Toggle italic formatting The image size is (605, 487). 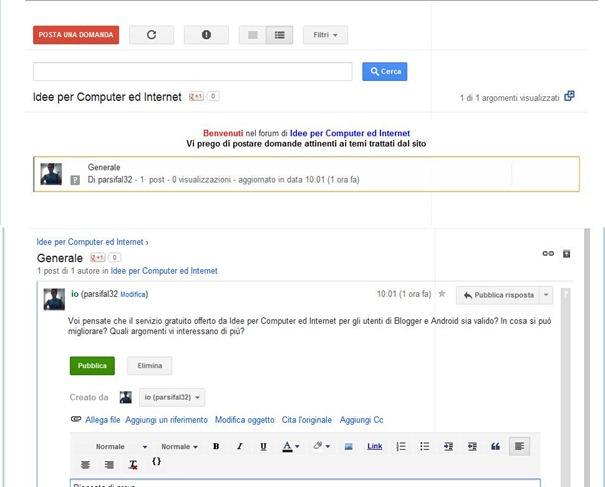[240, 446]
